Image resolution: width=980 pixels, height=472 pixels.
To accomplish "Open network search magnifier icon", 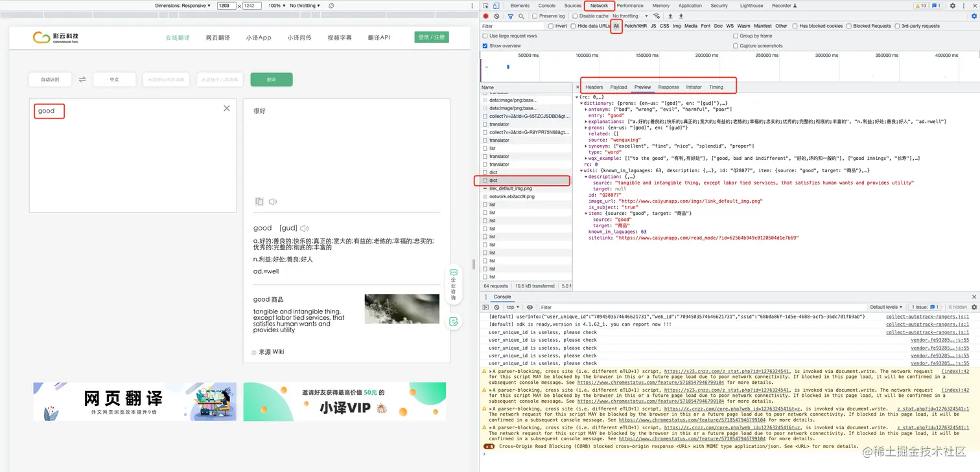I will pos(520,16).
